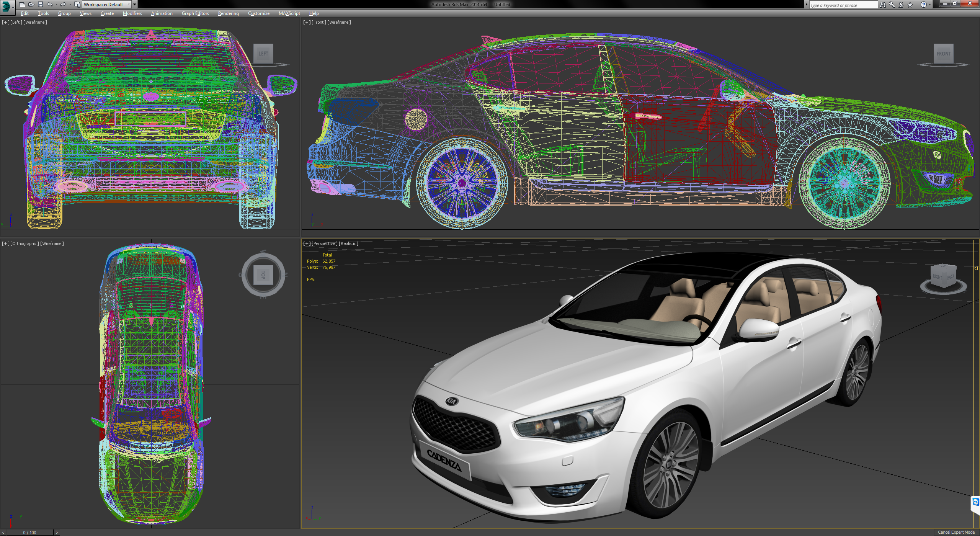Click the Project Folder icon in quick access toolbar
The height and width of the screenshot is (536, 980).
[x=77, y=5]
